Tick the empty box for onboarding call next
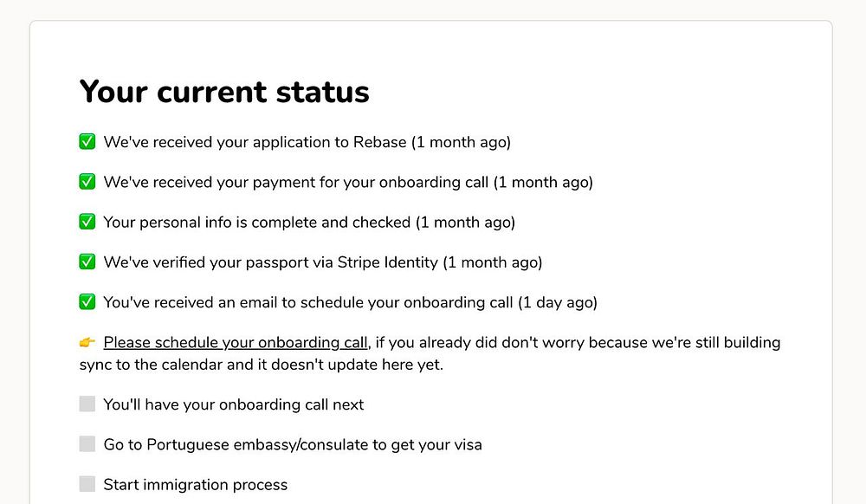The height and width of the screenshot is (504, 866). click(x=87, y=404)
